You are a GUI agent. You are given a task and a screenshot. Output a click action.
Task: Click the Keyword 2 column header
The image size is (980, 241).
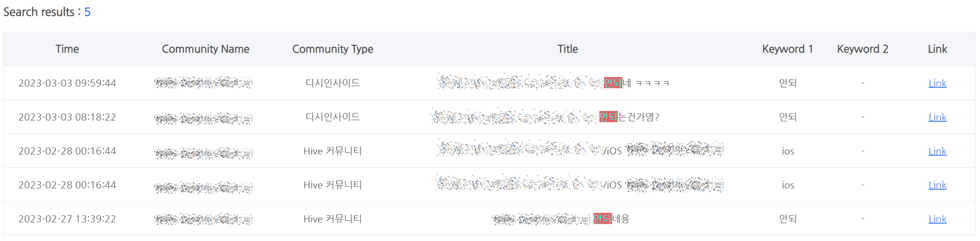[x=862, y=49]
